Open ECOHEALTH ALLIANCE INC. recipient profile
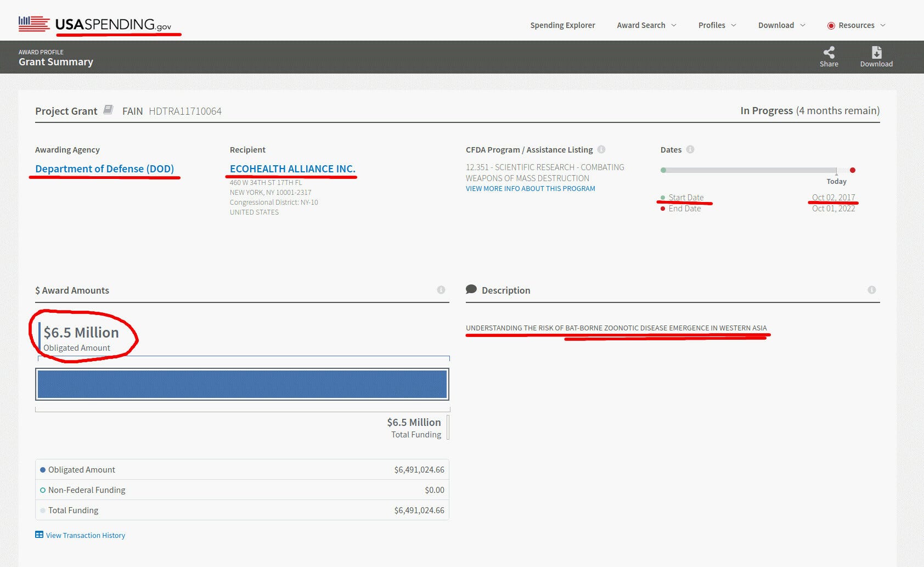This screenshot has width=924, height=567. coord(292,169)
